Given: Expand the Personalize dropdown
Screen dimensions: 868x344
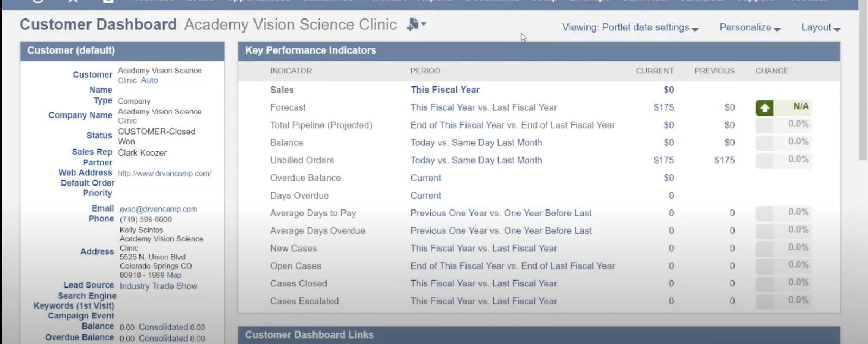Looking at the screenshot, I should point(749,28).
